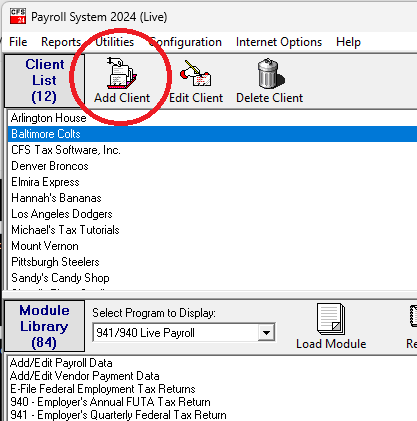This screenshot has width=417, height=421.
Task: Open the File menu
Action: [18, 42]
